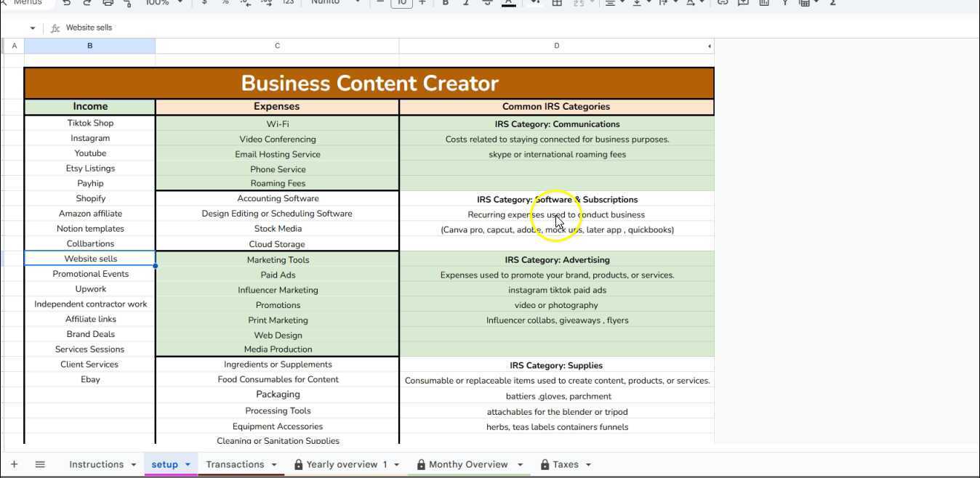Click the Create a filter icon
This screenshot has width=980, height=478.
[785, 3]
